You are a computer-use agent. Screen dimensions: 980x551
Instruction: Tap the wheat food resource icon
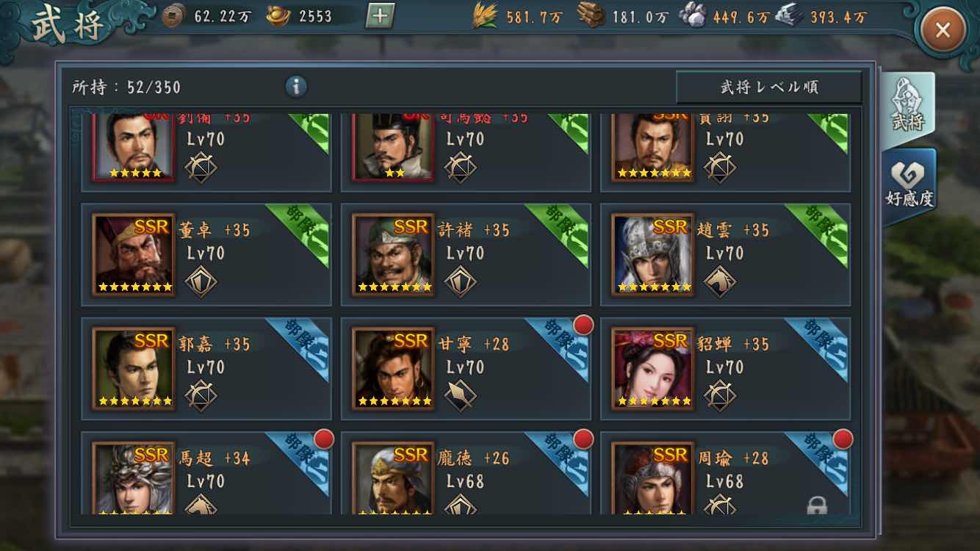[484, 16]
